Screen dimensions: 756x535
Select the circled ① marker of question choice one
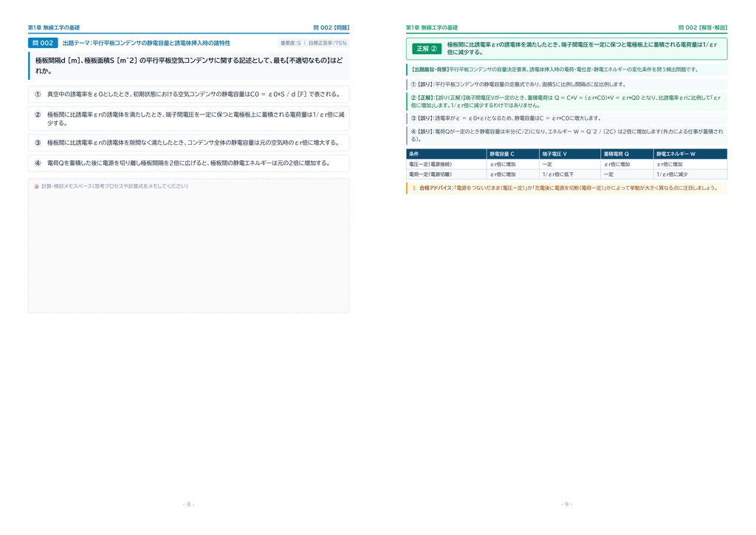pos(38,95)
